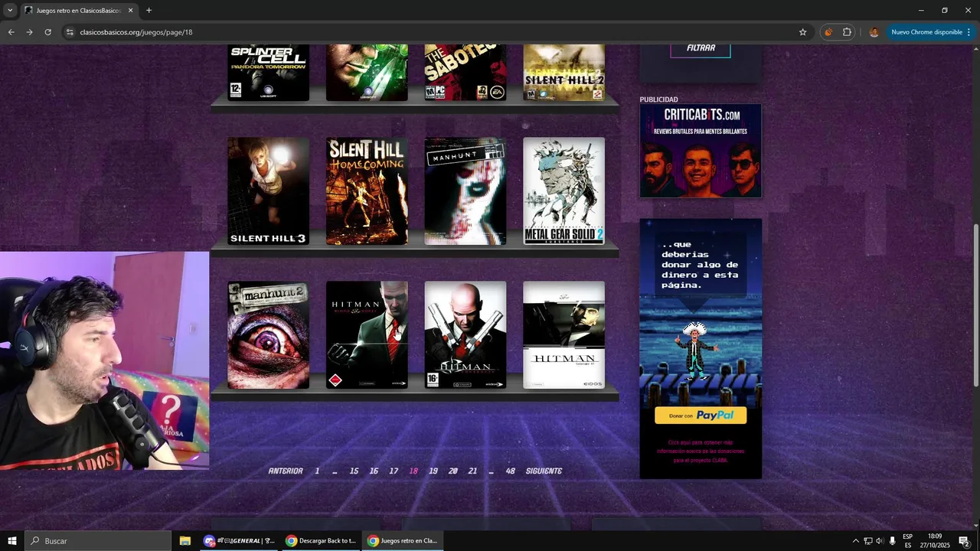This screenshot has width=980, height=551.
Task: Open tab search dropdown arrow
Action: tap(10, 10)
